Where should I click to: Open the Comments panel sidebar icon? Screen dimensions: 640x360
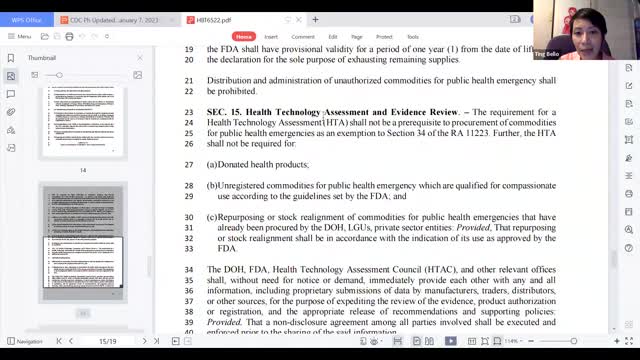pos(11,94)
